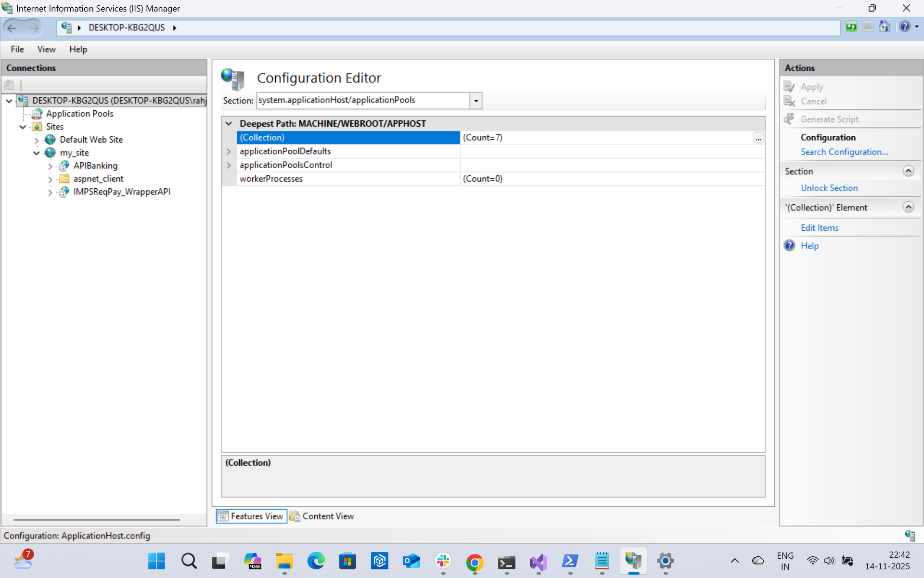The image size is (924, 578).
Task: Click the Help icon in the Actions pane
Action: click(790, 246)
